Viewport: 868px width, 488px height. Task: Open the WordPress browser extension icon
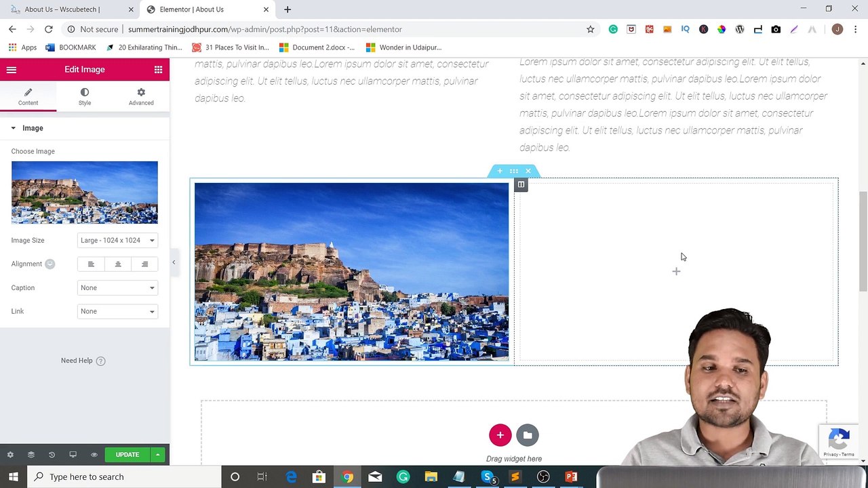[740, 29]
